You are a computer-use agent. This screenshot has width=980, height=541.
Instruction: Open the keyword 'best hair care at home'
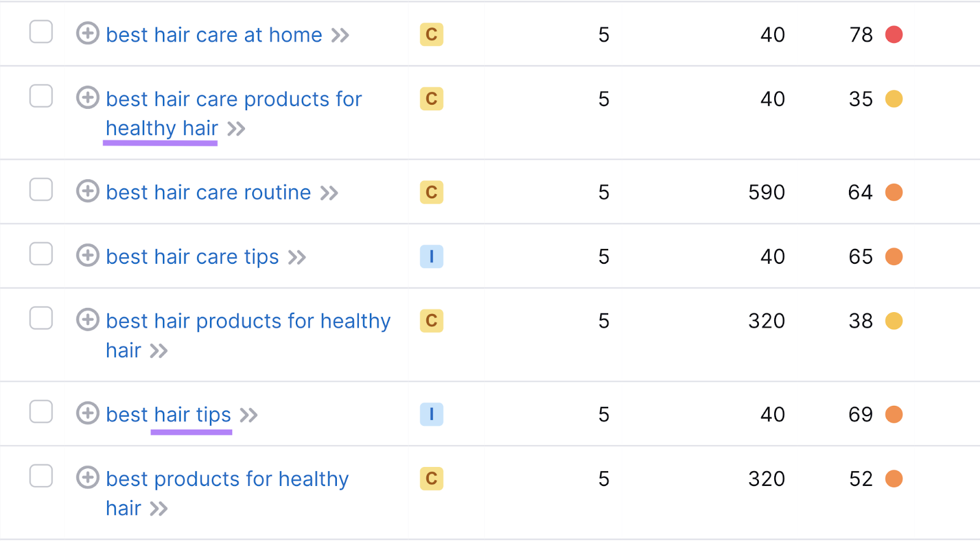(x=213, y=35)
